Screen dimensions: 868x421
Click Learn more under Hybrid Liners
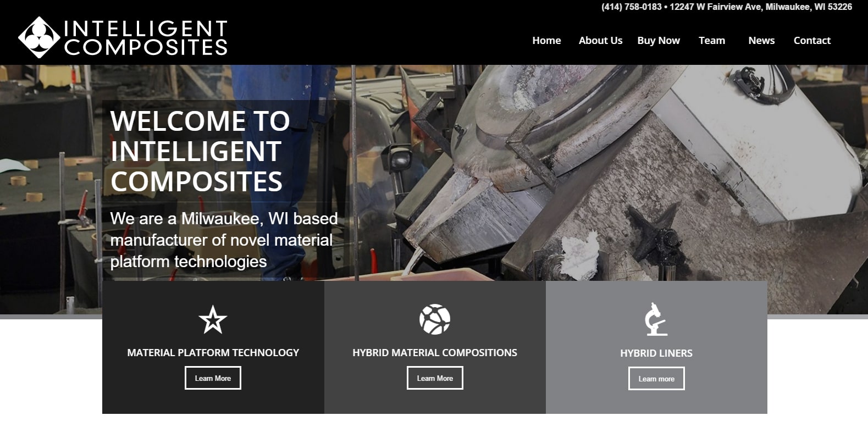(656, 379)
